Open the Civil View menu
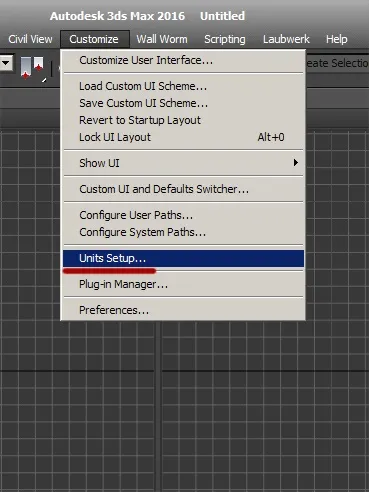The image size is (369, 492). (x=30, y=39)
